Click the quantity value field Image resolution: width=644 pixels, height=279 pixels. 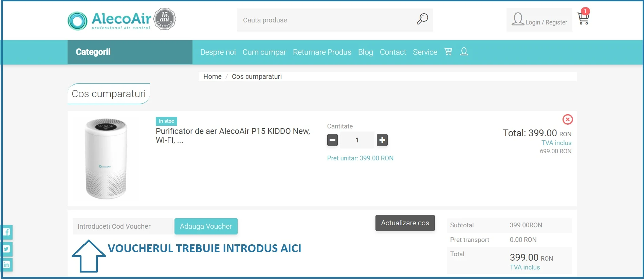357,140
